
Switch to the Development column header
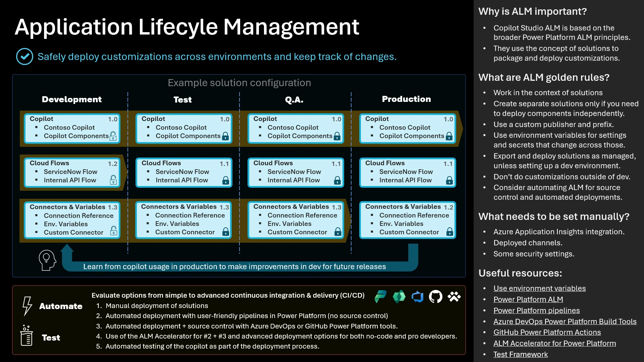click(71, 99)
